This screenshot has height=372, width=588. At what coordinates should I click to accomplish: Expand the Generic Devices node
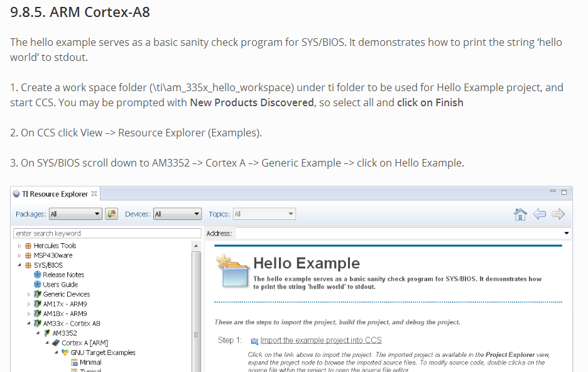29,294
